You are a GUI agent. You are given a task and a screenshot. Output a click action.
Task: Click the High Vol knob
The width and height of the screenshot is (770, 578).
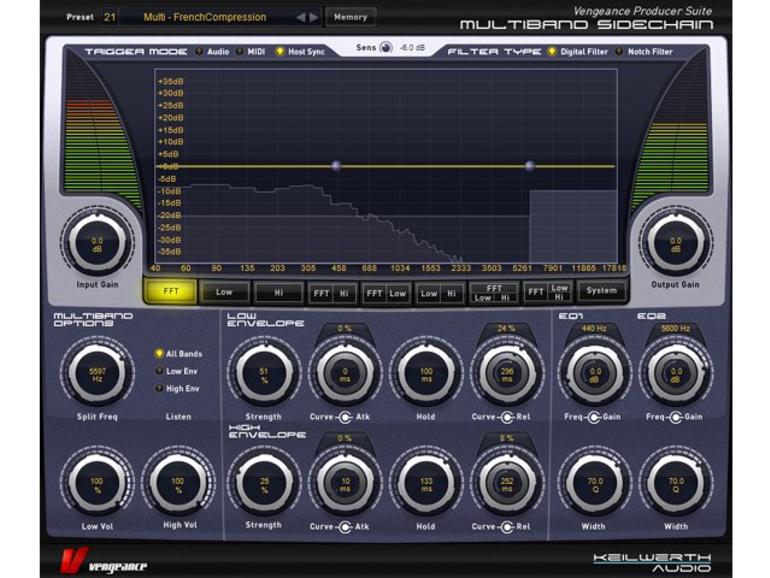[178, 485]
